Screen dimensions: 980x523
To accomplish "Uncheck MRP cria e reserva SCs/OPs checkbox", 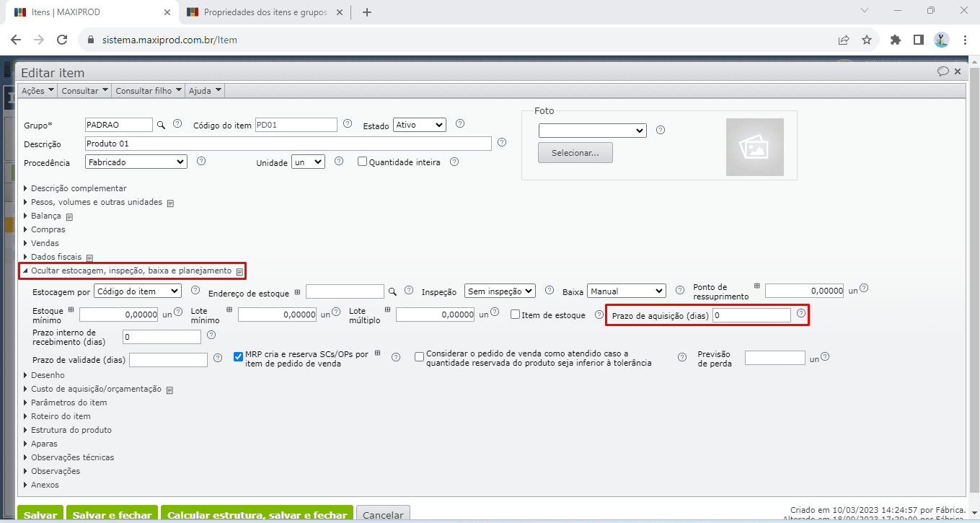I will click(x=239, y=356).
